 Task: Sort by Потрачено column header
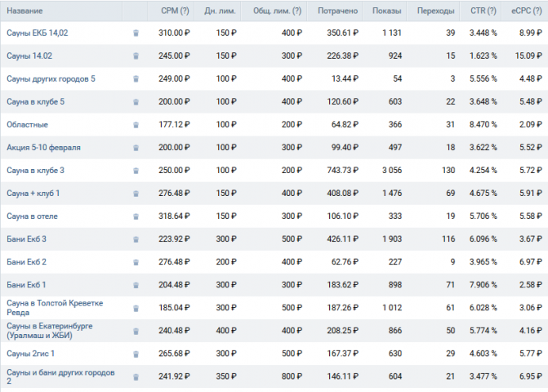(x=337, y=11)
